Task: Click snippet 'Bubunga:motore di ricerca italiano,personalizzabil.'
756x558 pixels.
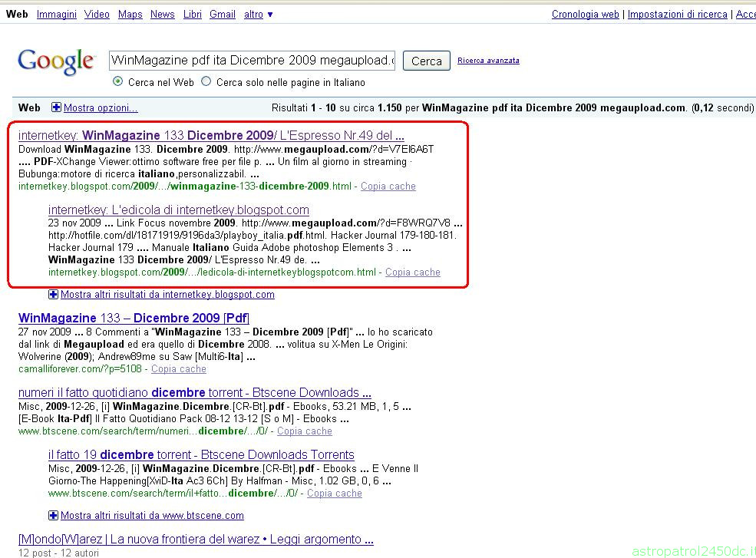Action: (138, 174)
